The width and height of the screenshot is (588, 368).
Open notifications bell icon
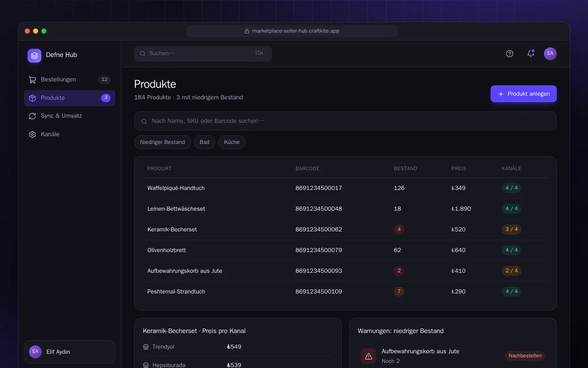point(531,54)
